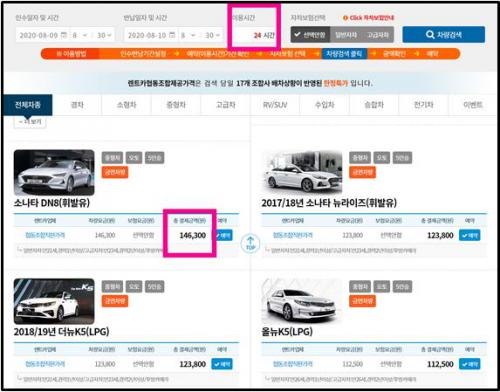Open the pickup hour dropdown
Viewport: 500px width, 392px height.
coord(80,35)
